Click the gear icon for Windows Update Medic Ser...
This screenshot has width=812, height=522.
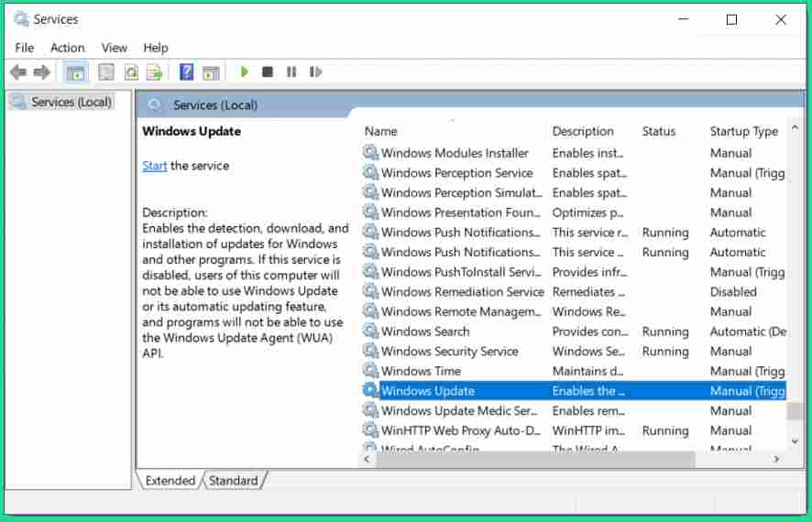pyautogui.click(x=370, y=410)
